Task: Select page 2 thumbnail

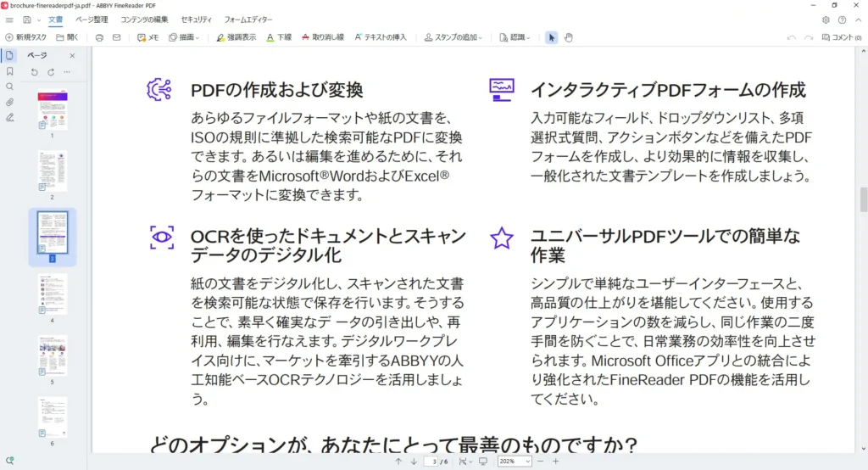Action: [x=53, y=171]
